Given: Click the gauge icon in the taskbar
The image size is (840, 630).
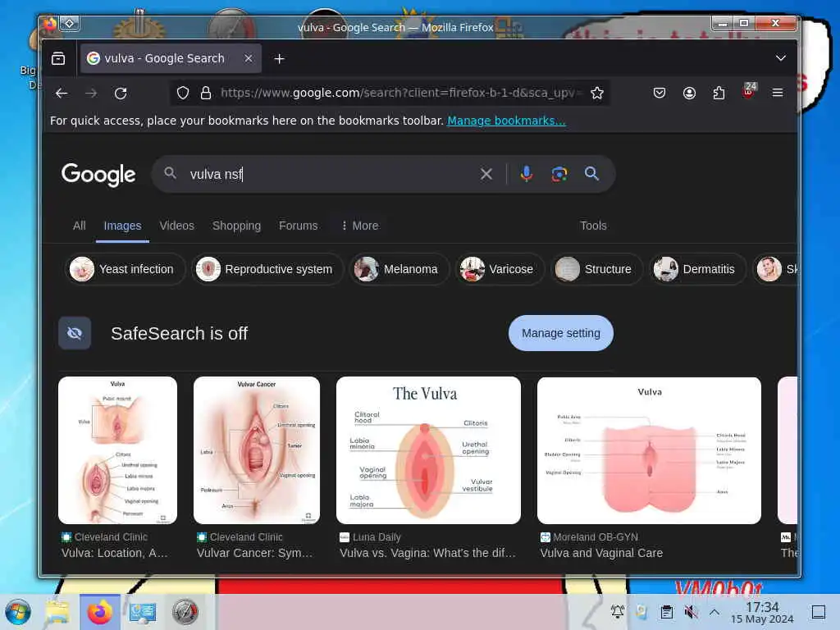Looking at the screenshot, I should pos(185,612).
